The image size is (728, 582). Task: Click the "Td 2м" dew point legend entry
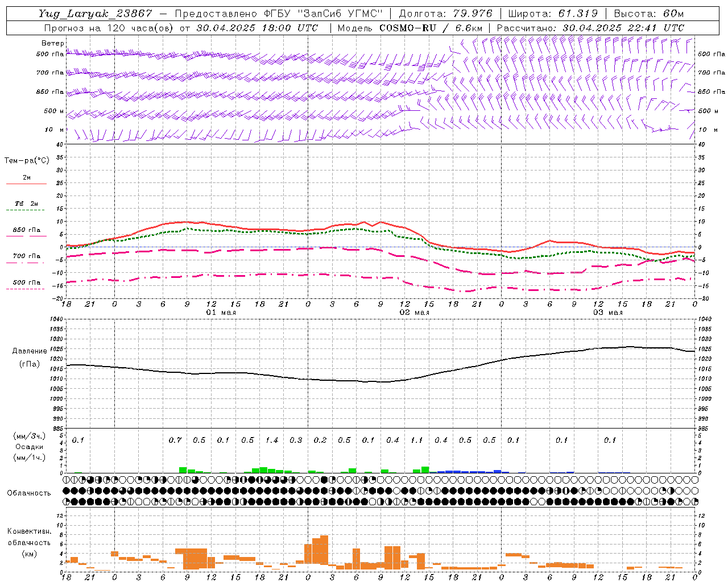point(27,203)
